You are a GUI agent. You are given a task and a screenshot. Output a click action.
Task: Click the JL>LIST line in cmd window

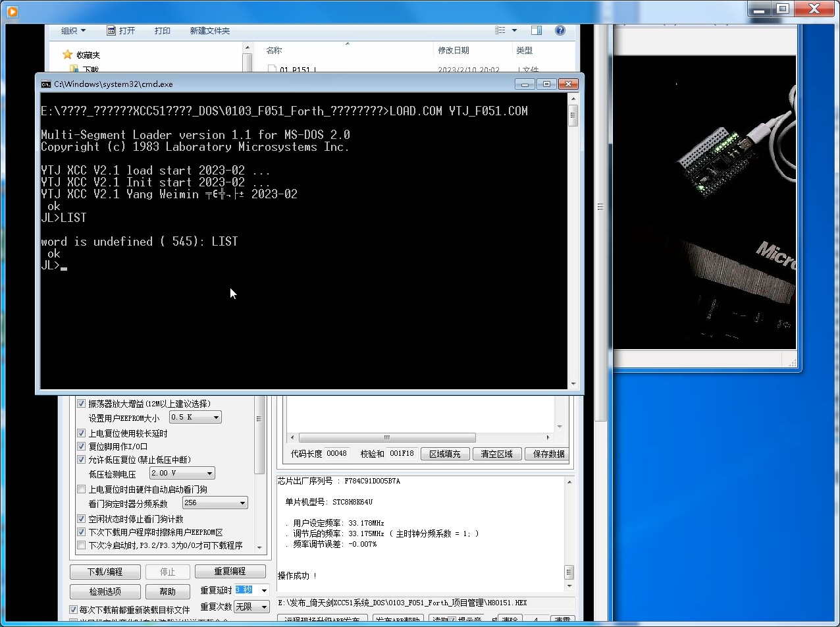pos(64,218)
